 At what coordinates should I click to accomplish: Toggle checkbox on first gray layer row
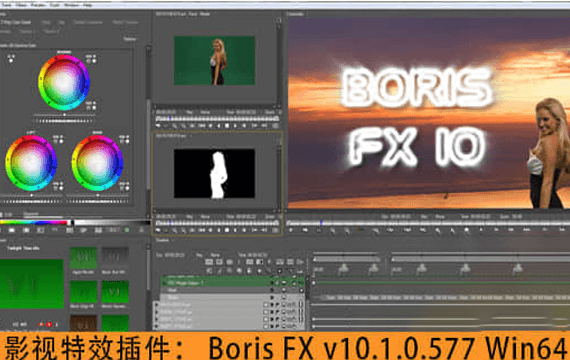tap(266, 305)
